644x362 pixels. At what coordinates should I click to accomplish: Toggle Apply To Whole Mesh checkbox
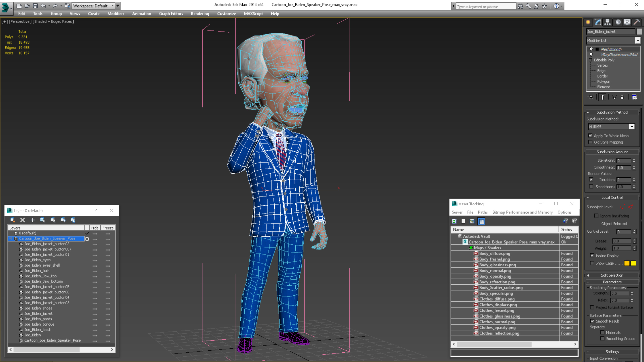(x=591, y=136)
